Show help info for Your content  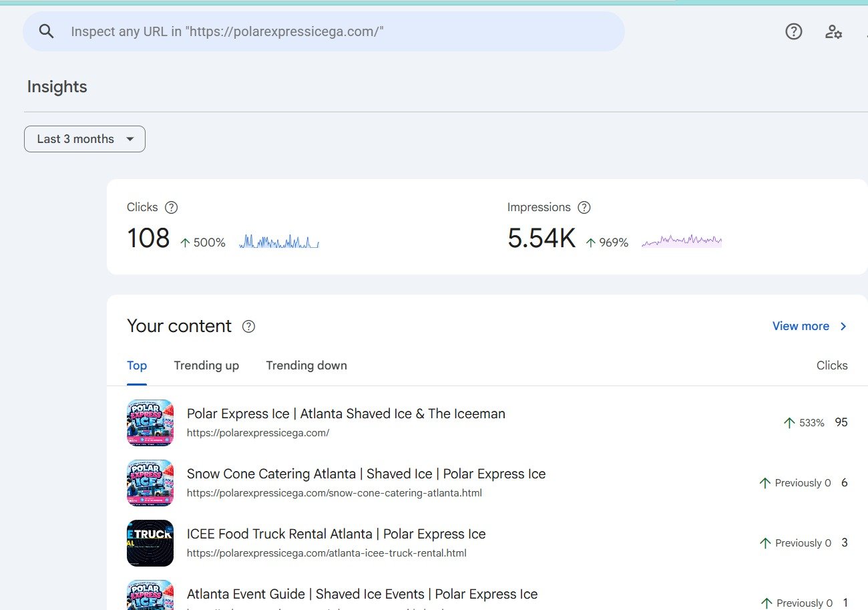tap(248, 326)
